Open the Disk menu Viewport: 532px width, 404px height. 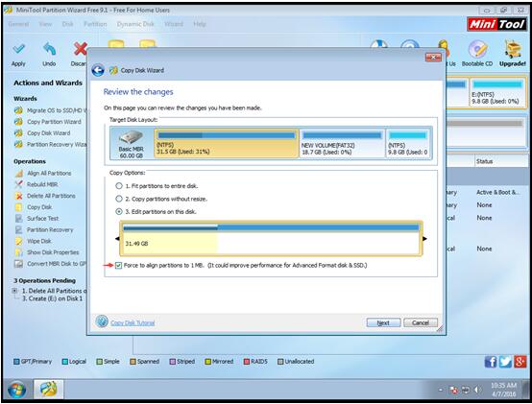67,24
